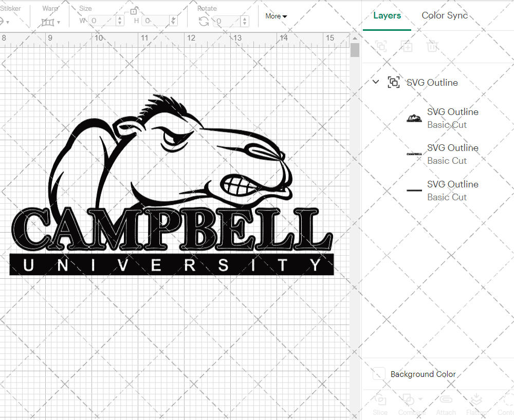Viewport: 514px width, 420px height.
Task: Open the Attach tool
Action: pos(446,405)
